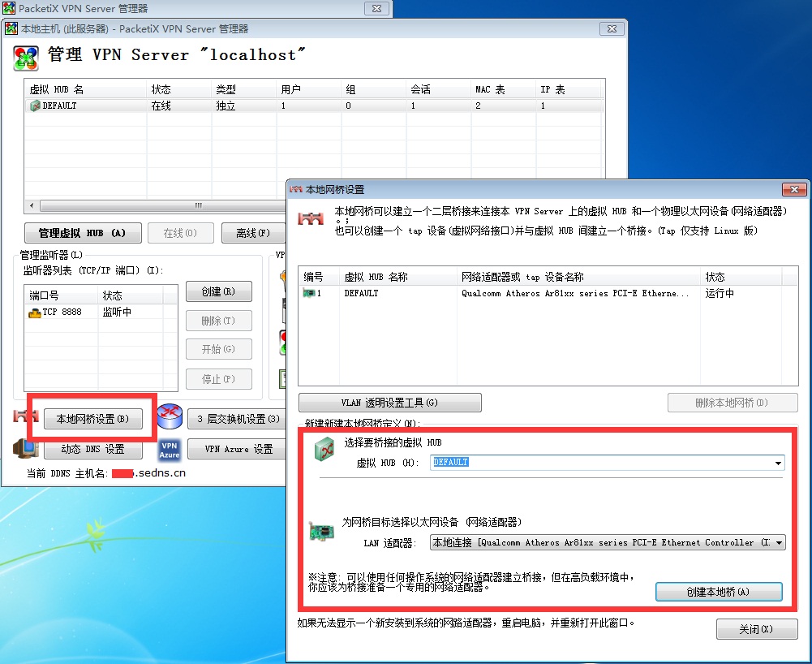Click the virtual HUB icon in new bridge section
This screenshot has height=664, width=812.
[324, 449]
